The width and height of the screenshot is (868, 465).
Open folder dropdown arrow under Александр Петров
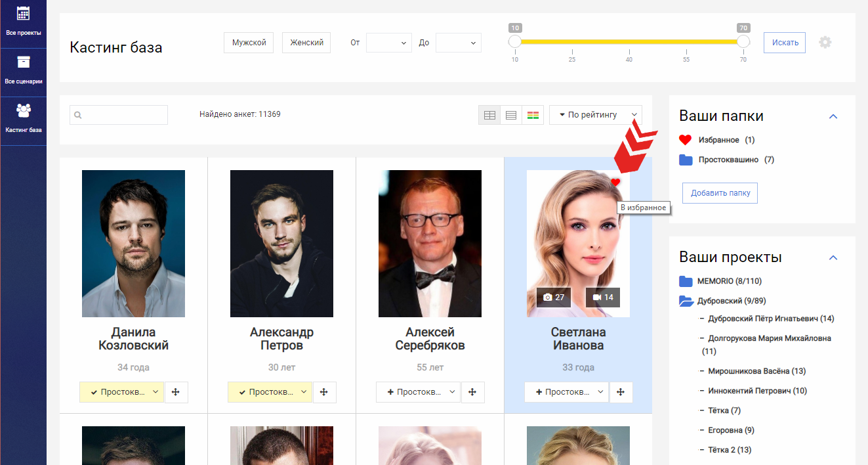(x=304, y=392)
